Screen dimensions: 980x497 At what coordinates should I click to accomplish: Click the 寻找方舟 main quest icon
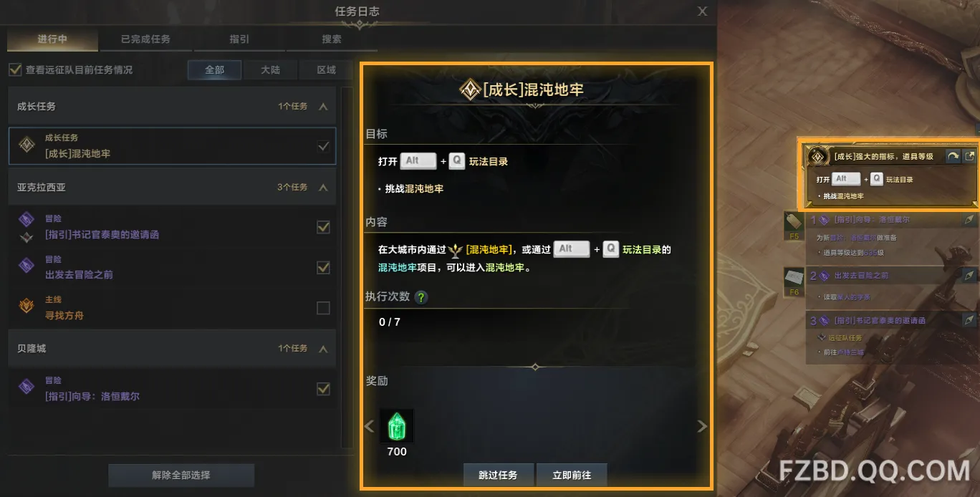(27, 307)
